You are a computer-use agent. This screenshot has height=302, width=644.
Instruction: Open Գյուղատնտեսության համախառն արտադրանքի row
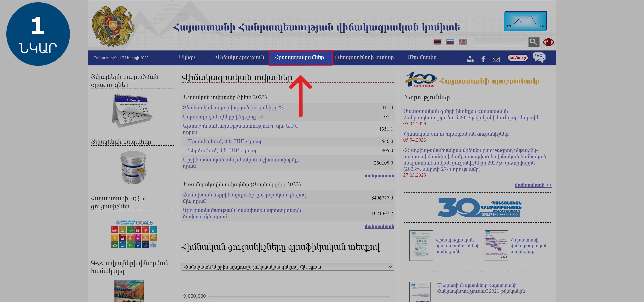click(x=288, y=213)
